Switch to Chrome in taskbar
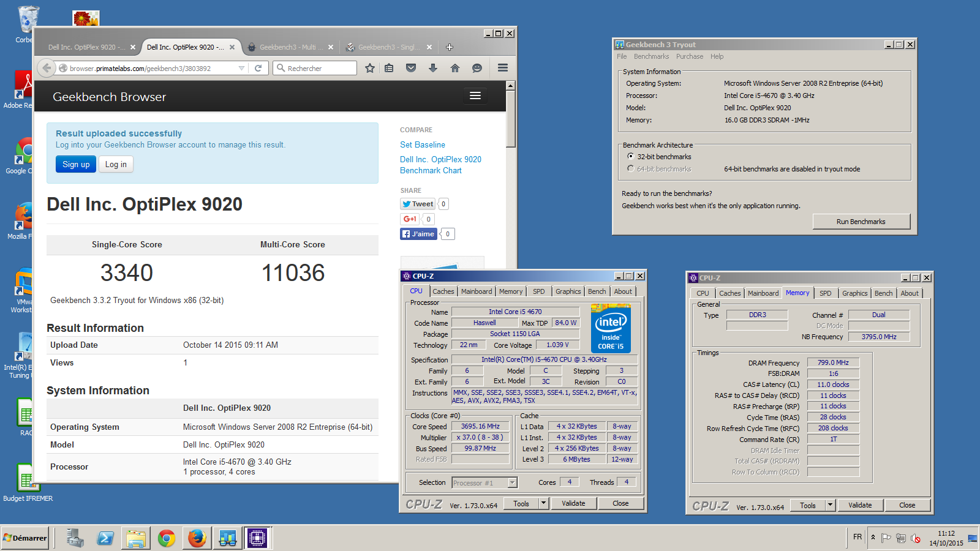 coord(167,538)
